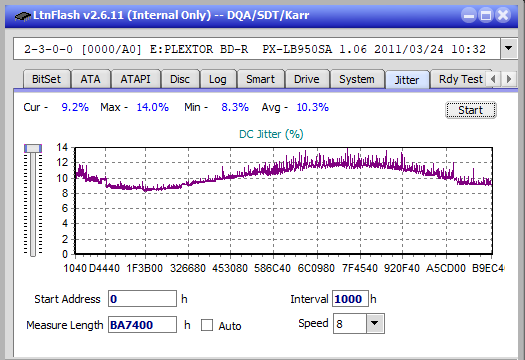Click the Avg value 10.3%
The width and height of the screenshot is (525, 360).
(x=313, y=107)
